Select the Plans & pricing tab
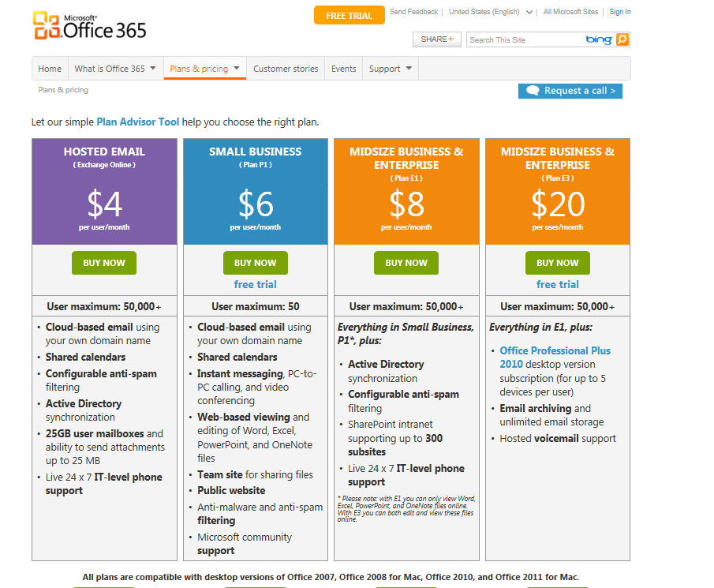714x588 pixels. click(205, 69)
